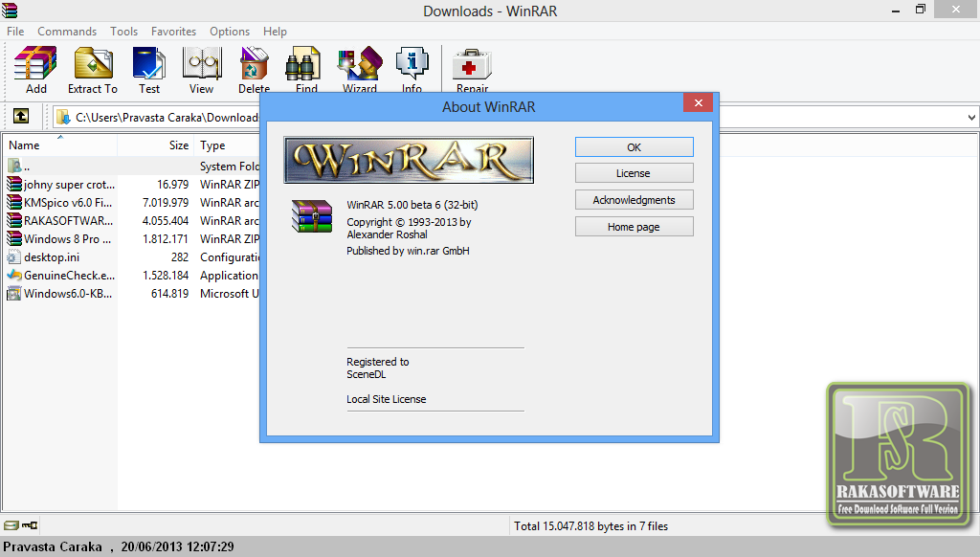Sort files by the Size column header

[156, 145]
